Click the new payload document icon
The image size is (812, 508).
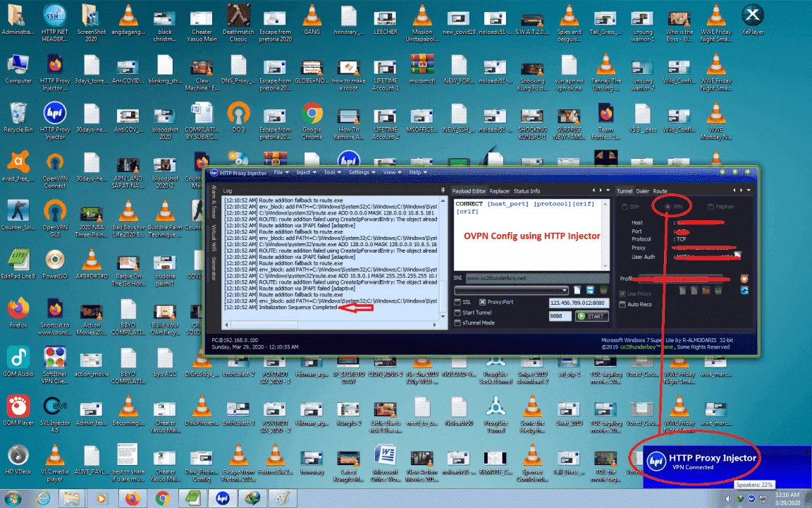(x=577, y=290)
